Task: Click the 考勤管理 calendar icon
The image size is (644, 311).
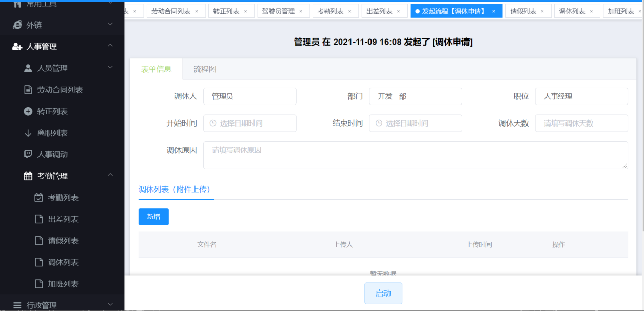Action: [28, 176]
